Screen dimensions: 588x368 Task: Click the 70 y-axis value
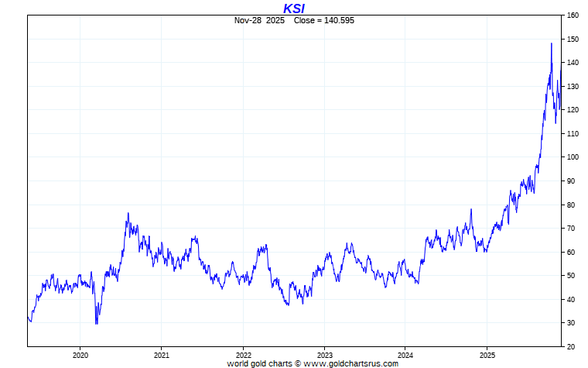point(571,229)
